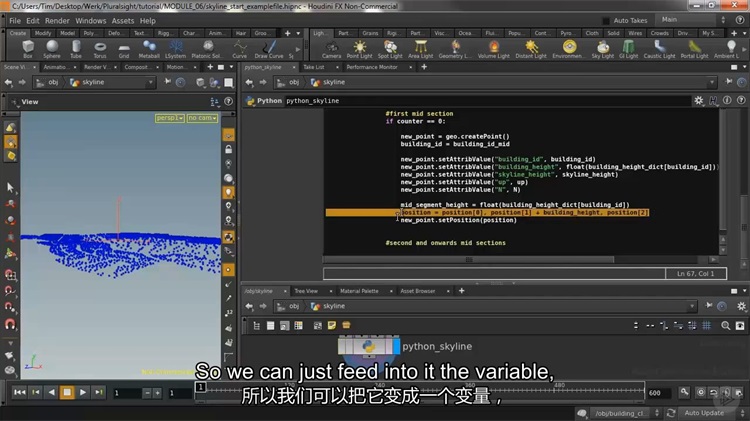Open the Assets menu
The width and height of the screenshot is (750, 421).
tap(123, 21)
